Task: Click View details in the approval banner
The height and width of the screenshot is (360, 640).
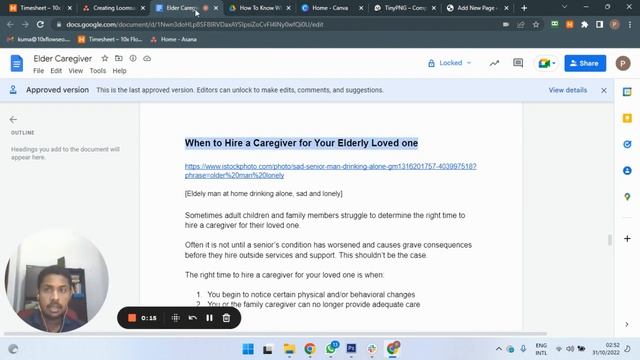Action: coord(567,90)
